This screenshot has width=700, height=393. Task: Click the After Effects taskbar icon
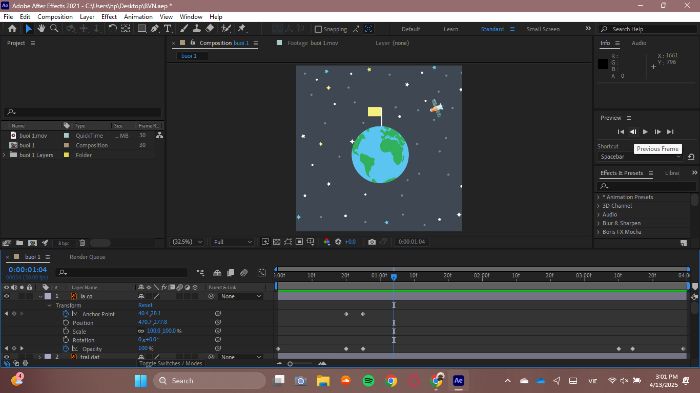[x=458, y=380]
